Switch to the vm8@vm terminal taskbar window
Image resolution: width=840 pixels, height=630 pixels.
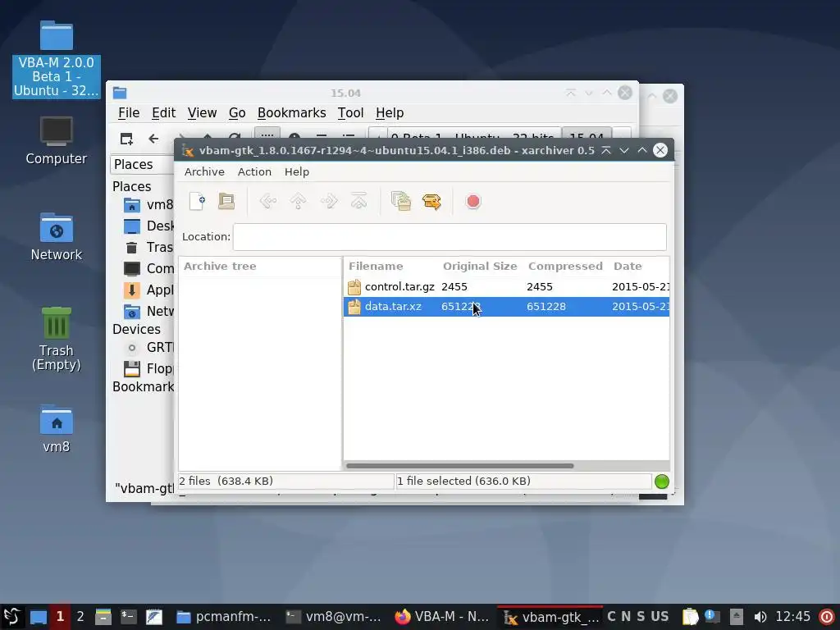[333, 617]
